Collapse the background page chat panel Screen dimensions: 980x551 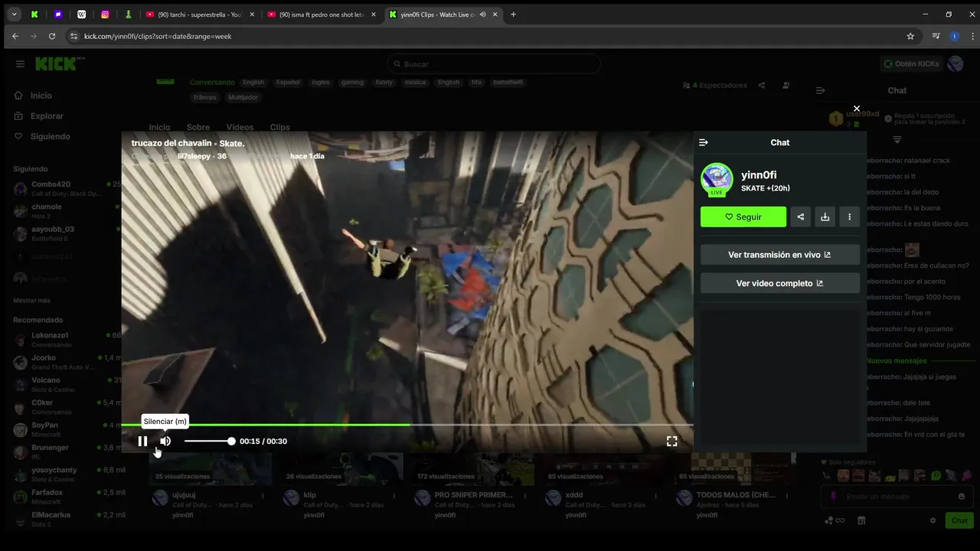click(x=820, y=90)
